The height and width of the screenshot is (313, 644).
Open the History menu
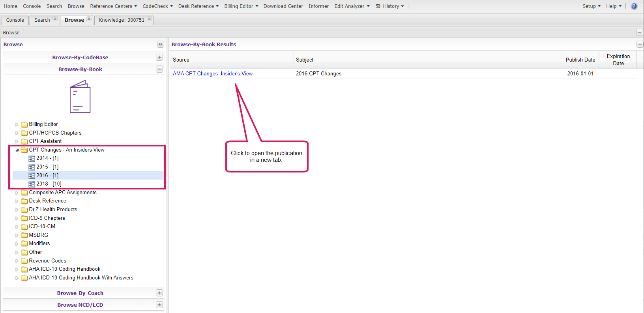(390, 6)
